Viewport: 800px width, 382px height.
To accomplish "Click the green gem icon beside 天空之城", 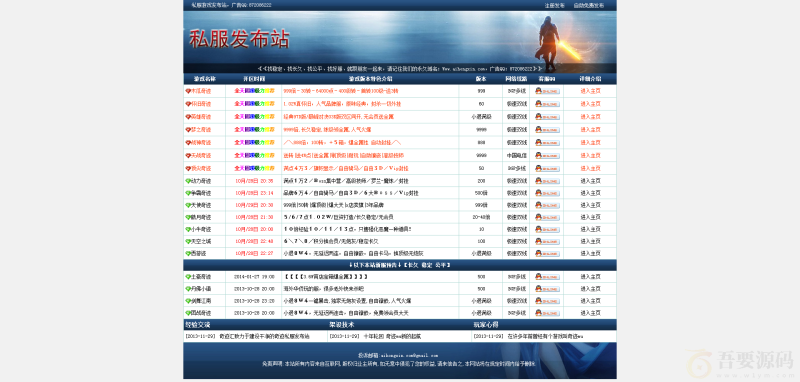I will tap(188, 241).
